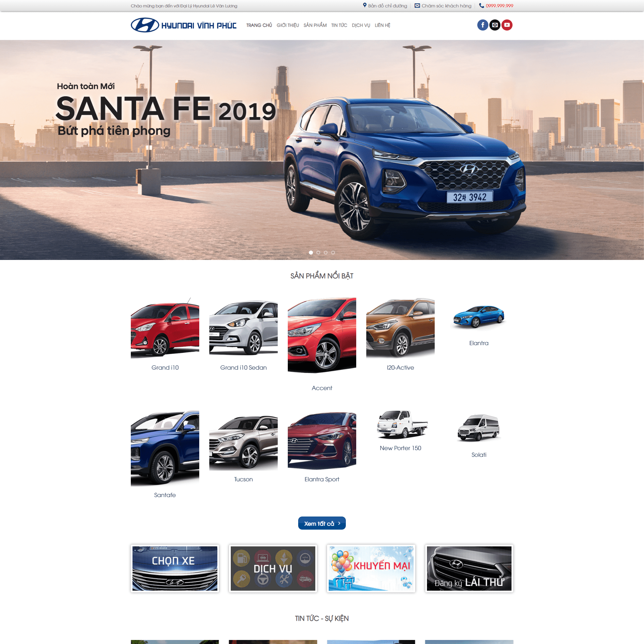
Task: Open the I20-Active car image
Action: coord(400,328)
